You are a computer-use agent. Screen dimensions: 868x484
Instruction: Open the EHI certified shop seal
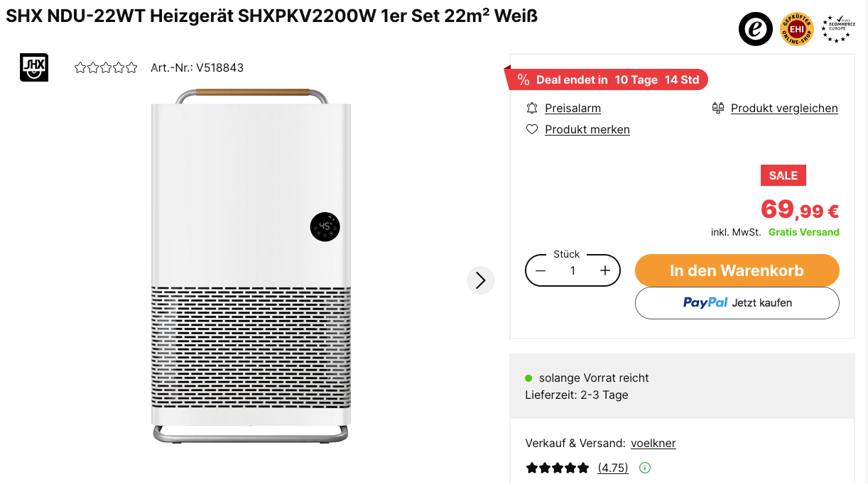click(797, 30)
